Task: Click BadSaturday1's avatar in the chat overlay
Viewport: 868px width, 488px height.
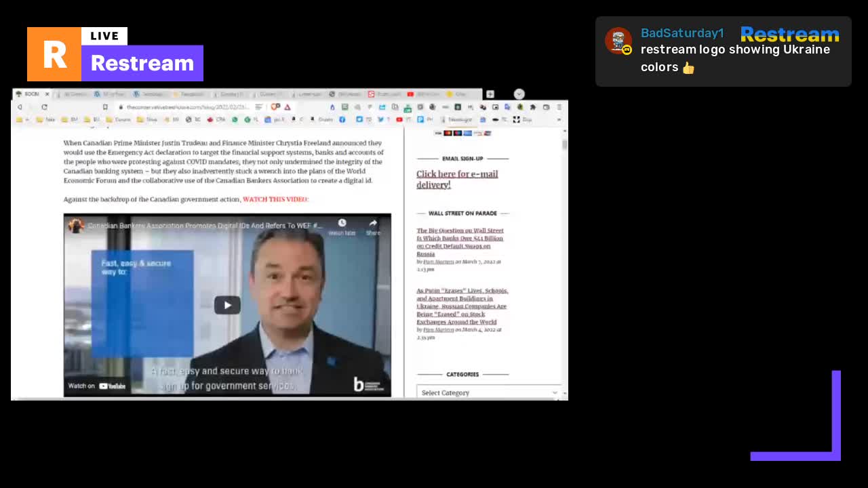Action: (618, 41)
